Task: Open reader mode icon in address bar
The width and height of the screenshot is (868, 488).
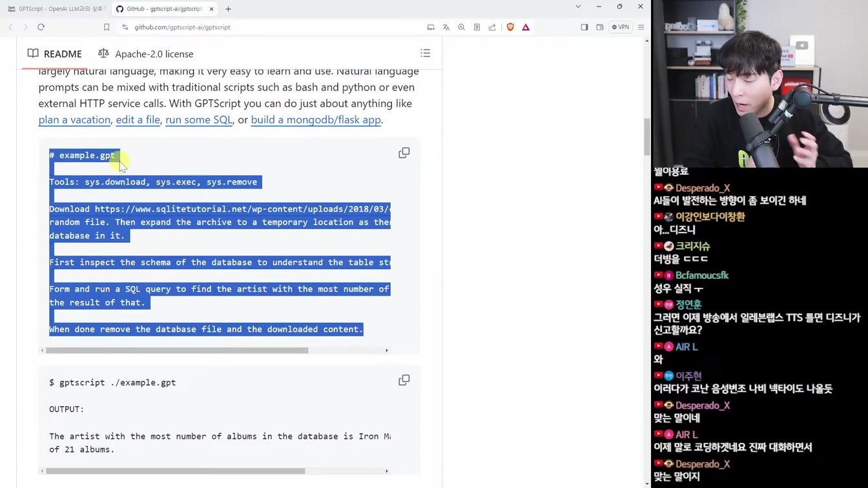Action: point(477,27)
